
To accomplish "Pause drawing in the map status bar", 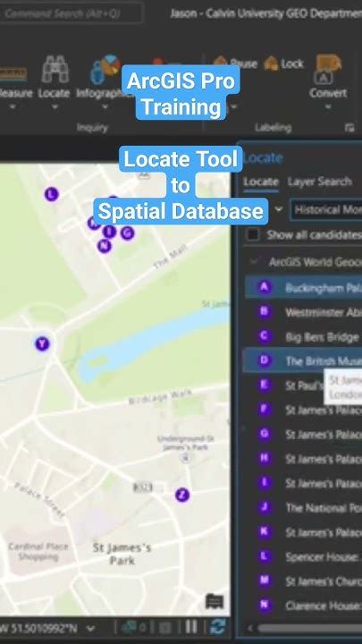I will coord(191,627).
